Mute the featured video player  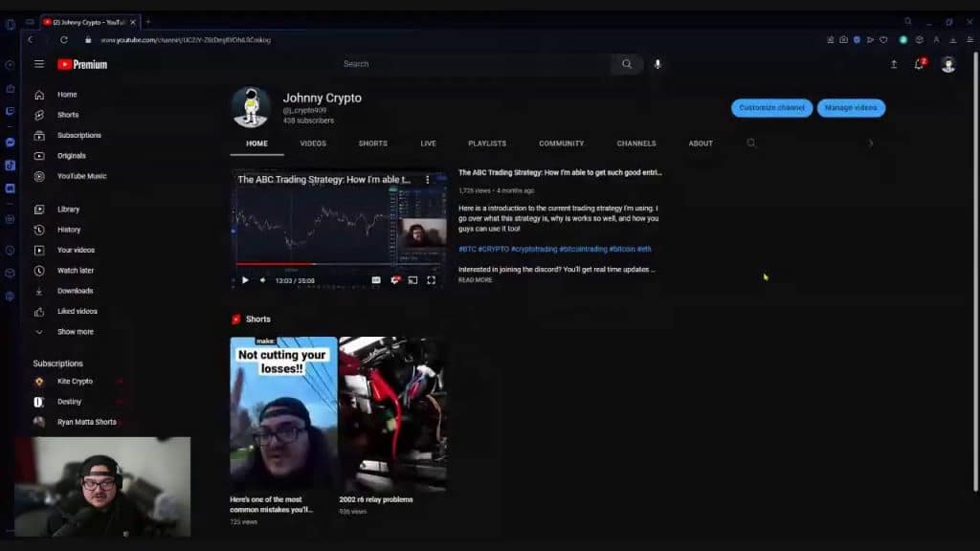(263, 280)
